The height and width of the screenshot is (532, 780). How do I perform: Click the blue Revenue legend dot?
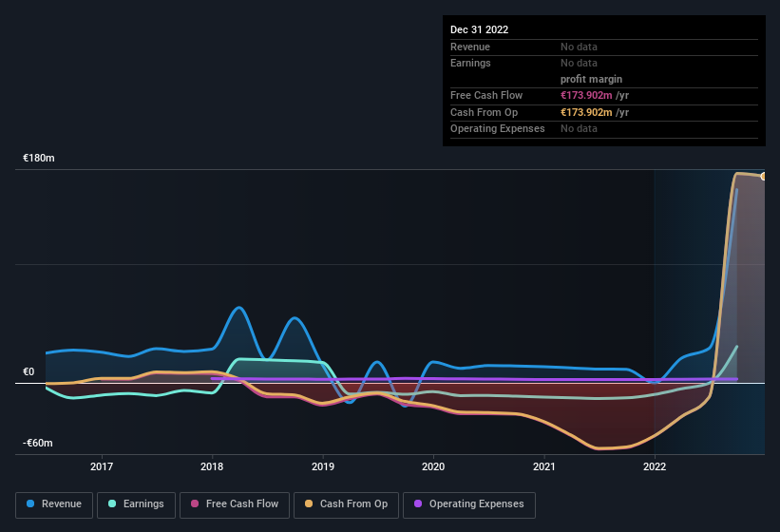point(30,503)
